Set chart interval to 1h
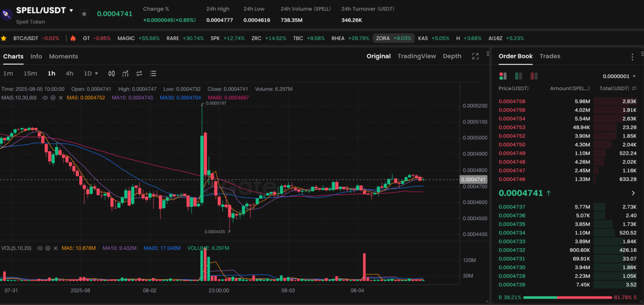Image resolution: width=644 pixels, height=305 pixels. point(52,73)
